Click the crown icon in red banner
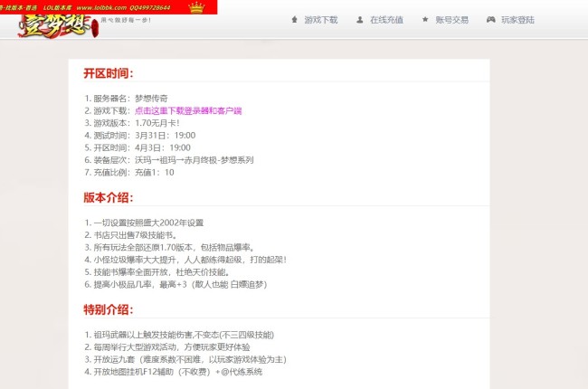 tap(196, 7)
